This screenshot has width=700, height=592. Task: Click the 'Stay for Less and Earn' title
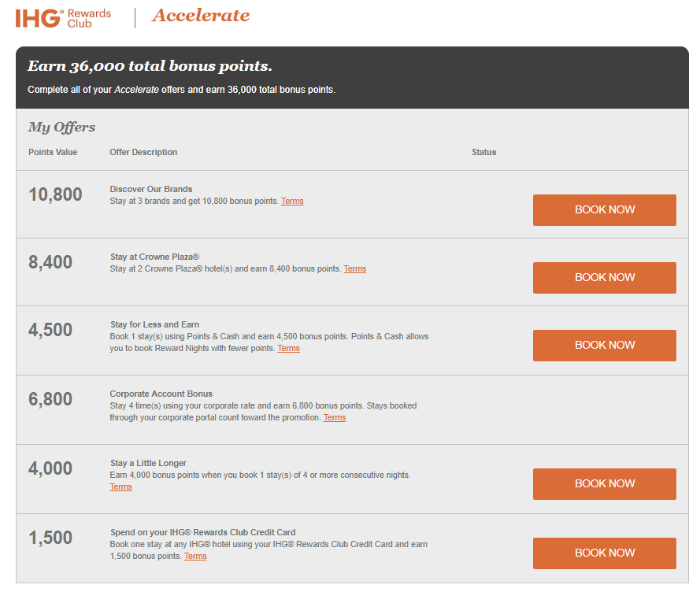pyautogui.click(x=155, y=325)
